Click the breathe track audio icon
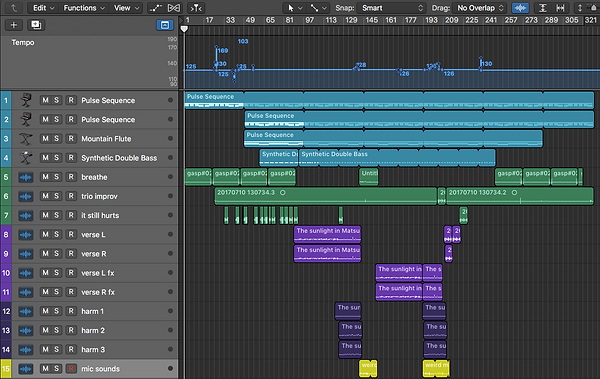This screenshot has height=379, width=600. [26, 177]
